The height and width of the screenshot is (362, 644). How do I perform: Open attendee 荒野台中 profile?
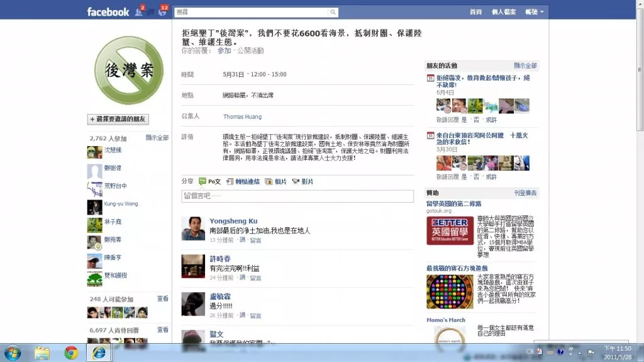coord(115,186)
